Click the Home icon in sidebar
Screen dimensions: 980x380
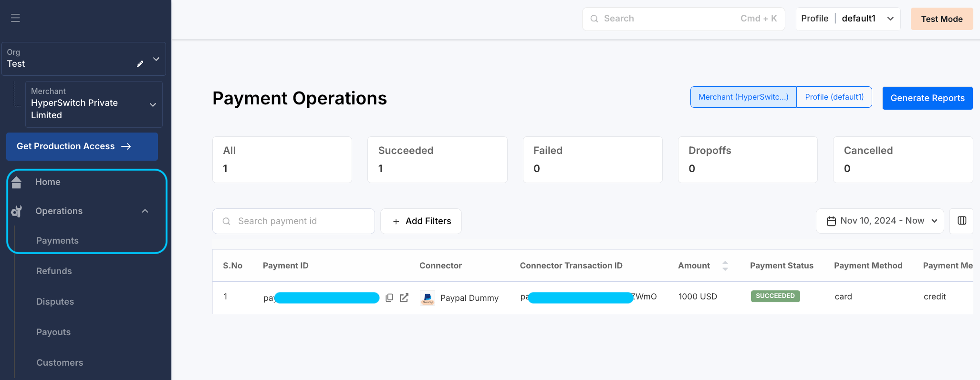tap(17, 182)
